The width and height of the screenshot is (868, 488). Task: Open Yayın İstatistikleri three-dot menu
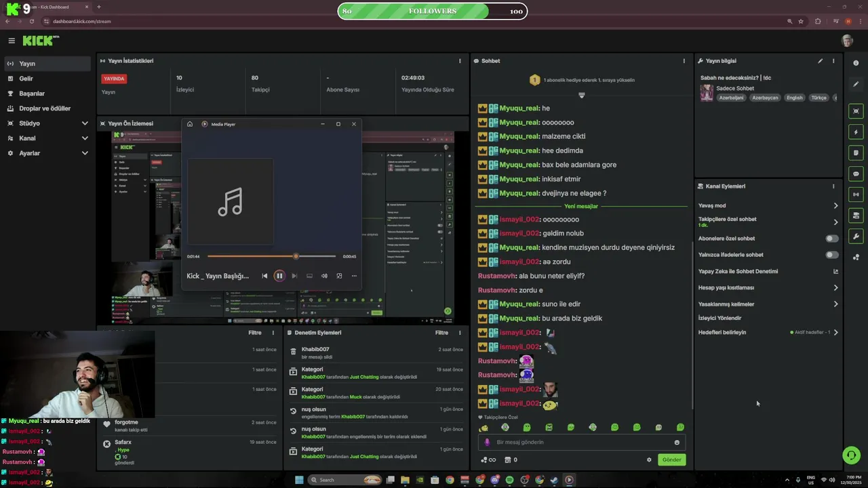(x=460, y=61)
